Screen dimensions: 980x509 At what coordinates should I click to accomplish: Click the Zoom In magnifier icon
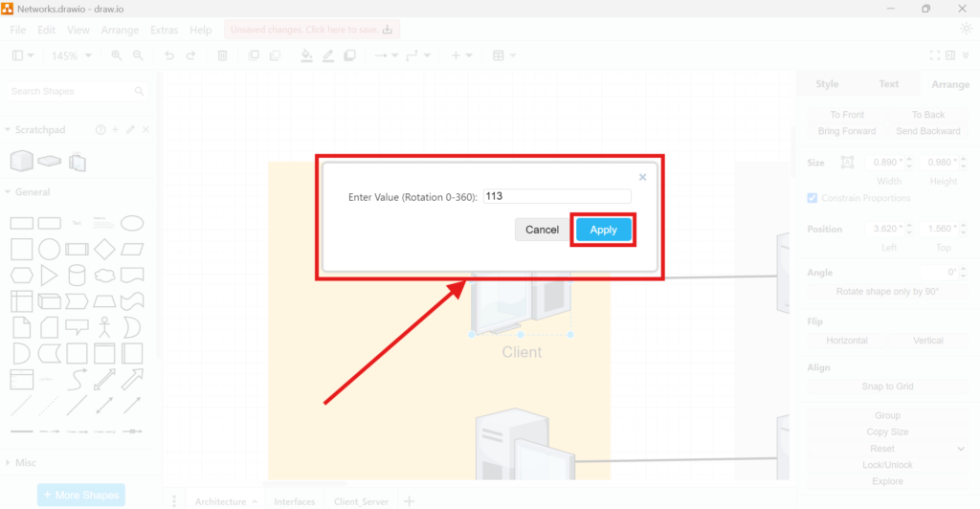coord(116,55)
